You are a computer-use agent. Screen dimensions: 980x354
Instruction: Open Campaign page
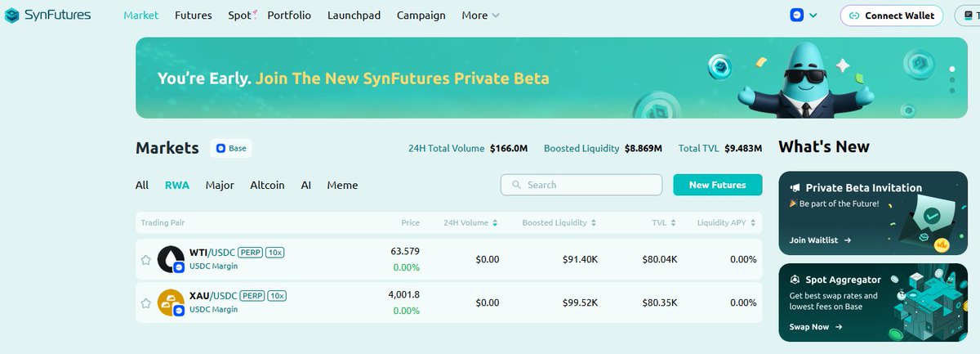pyautogui.click(x=421, y=16)
